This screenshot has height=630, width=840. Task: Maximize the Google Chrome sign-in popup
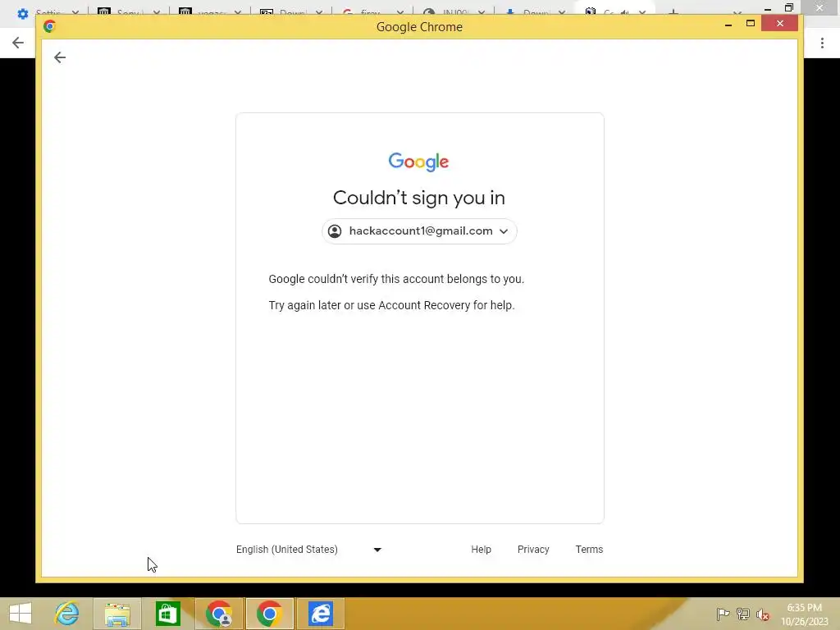tap(750, 24)
